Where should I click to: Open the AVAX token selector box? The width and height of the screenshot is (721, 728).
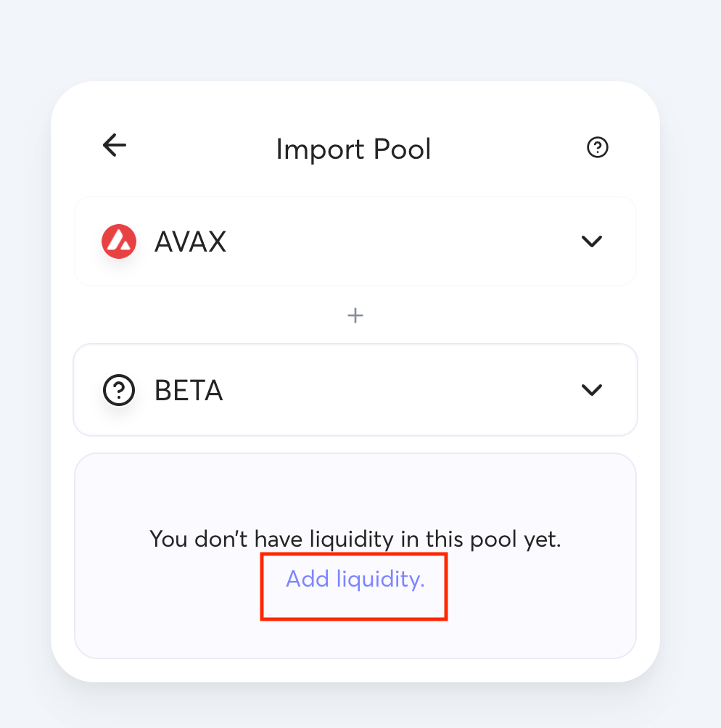pyautogui.click(x=355, y=241)
